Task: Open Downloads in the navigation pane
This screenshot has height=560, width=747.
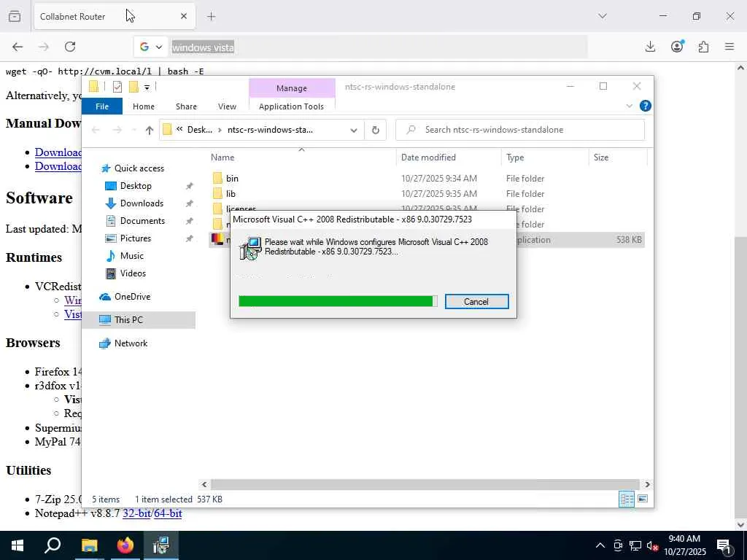Action: (x=142, y=203)
